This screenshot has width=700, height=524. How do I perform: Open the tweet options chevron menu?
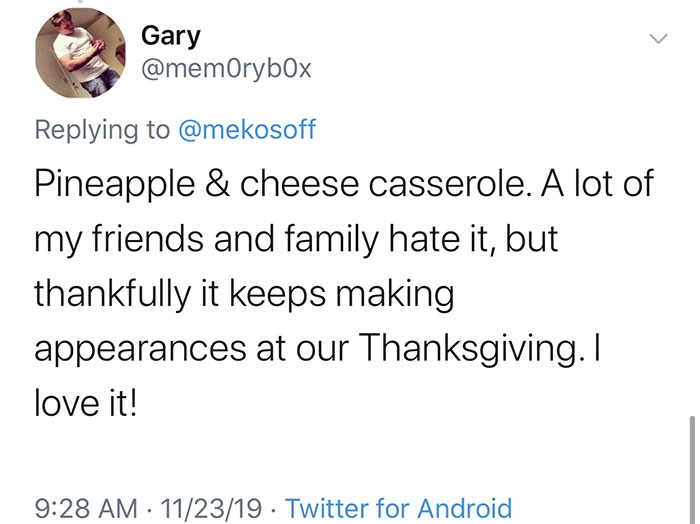pyautogui.click(x=657, y=38)
